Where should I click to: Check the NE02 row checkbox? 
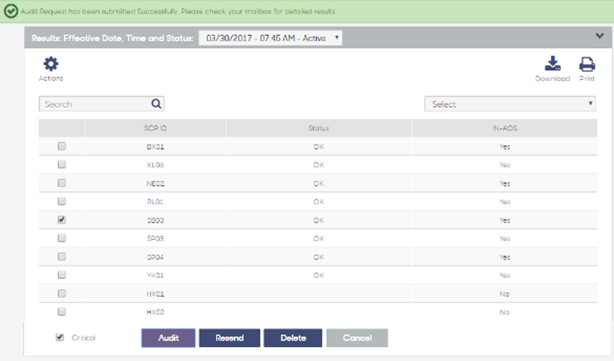61,183
